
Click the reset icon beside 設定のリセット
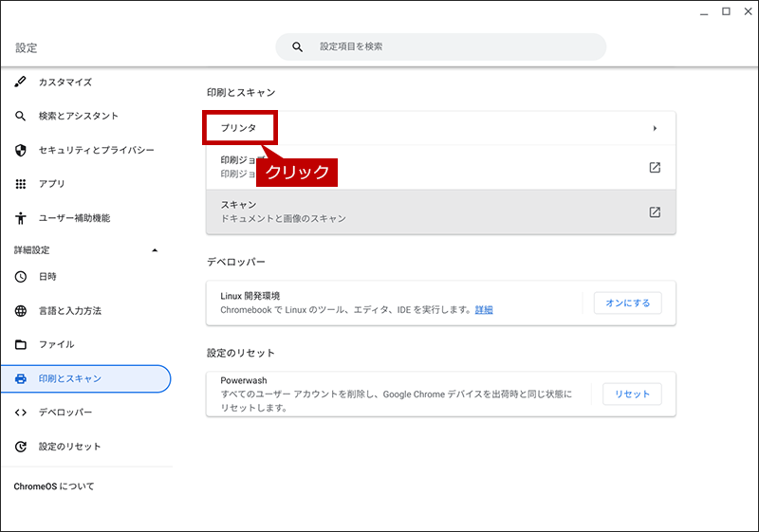[x=20, y=447]
